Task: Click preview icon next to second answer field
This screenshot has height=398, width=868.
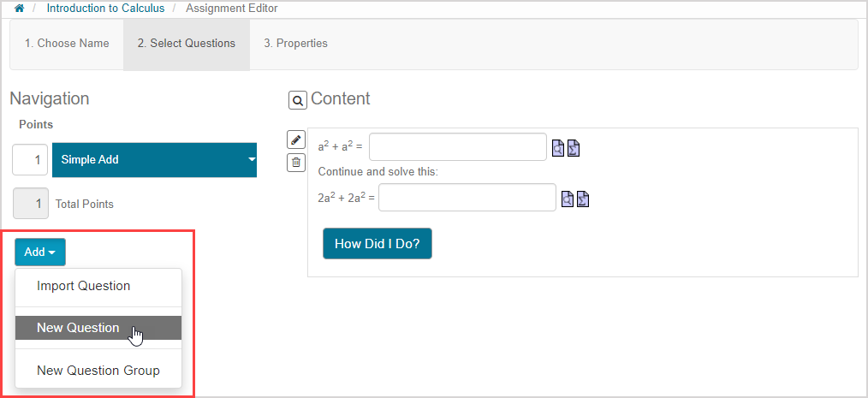Action: (568, 199)
